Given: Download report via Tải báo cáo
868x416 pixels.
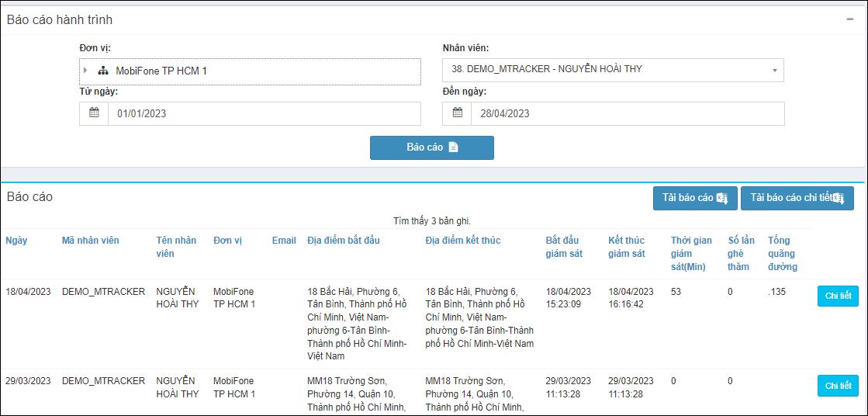Looking at the screenshot, I should 695,199.
